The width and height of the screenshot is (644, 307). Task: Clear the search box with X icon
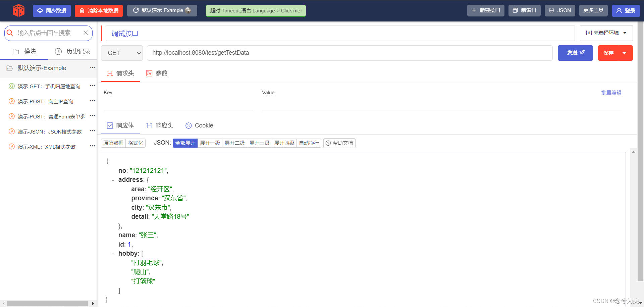point(86,33)
